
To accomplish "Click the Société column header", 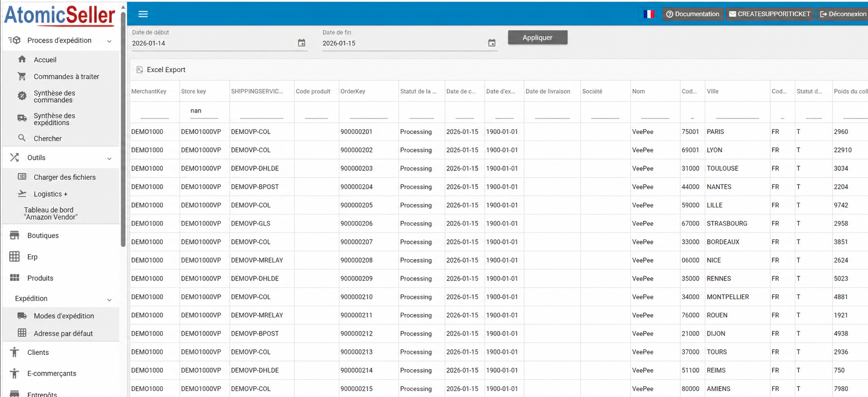I will coord(592,91).
